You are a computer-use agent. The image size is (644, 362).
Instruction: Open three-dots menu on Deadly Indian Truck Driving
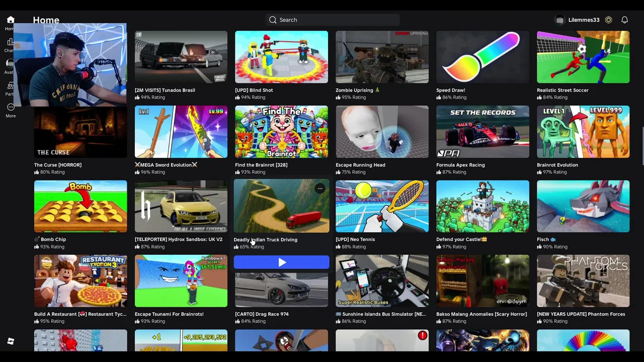click(320, 189)
